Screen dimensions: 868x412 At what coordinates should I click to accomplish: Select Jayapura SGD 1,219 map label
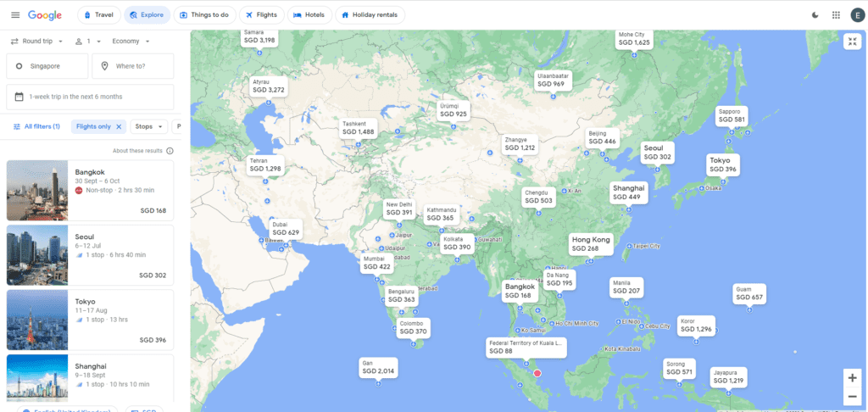coord(728,377)
